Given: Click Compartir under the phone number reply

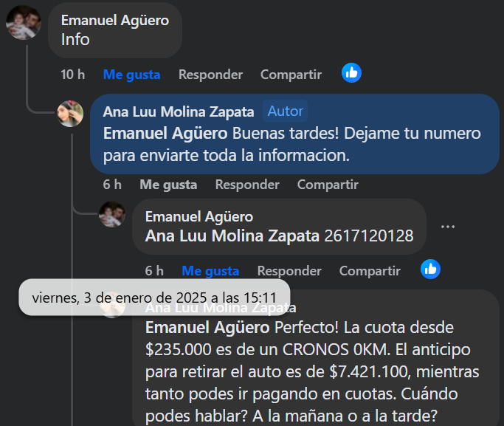Looking at the screenshot, I should tap(370, 271).
